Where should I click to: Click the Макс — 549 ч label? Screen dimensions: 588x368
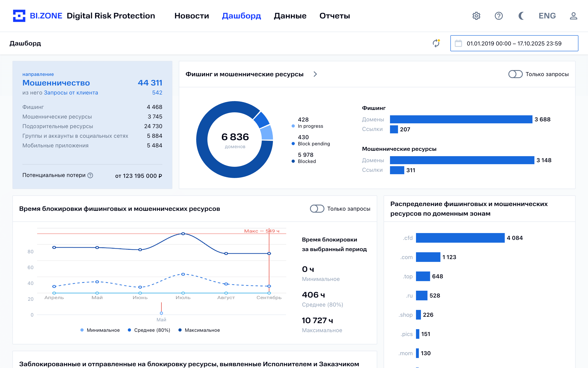262,231
